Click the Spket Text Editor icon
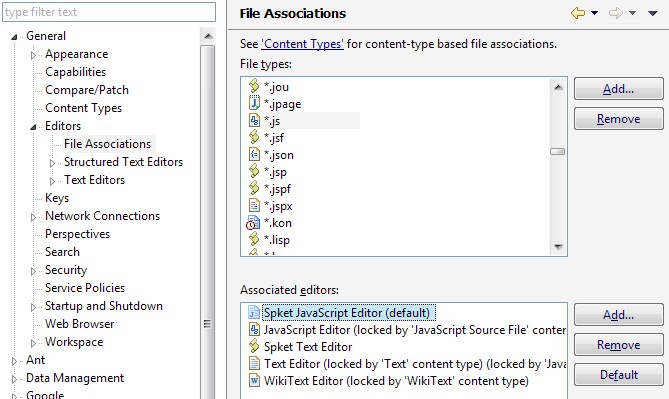The height and width of the screenshot is (399, 669). click(x=254, y=346)
